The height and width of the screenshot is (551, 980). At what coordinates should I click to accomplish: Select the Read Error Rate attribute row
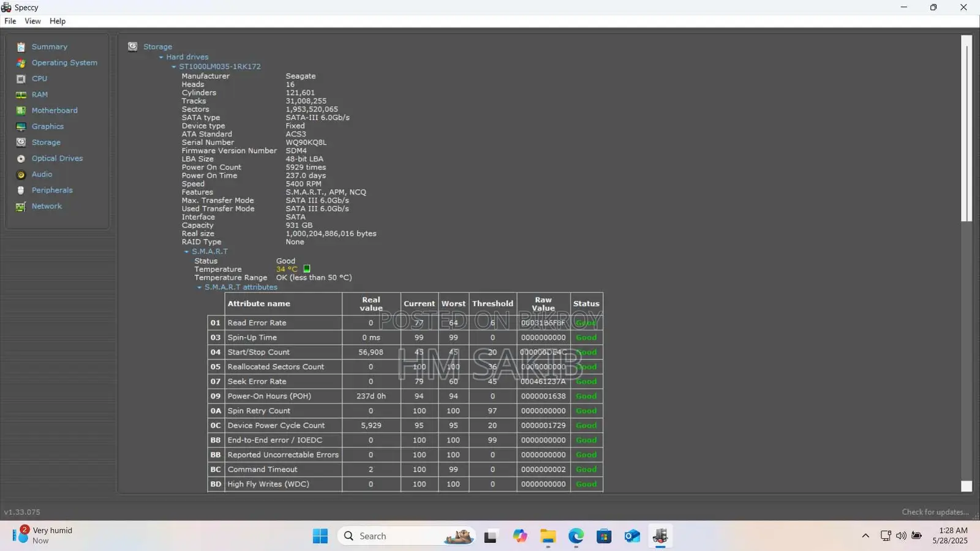coord(405,323)
